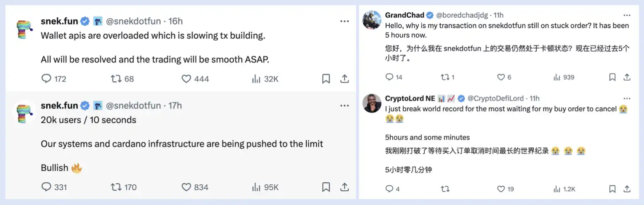Reply to the '20k users / 10 seconds' tweet
This screenshot has width=644, height=205.
pyautogui.click(x=46, y=187)
